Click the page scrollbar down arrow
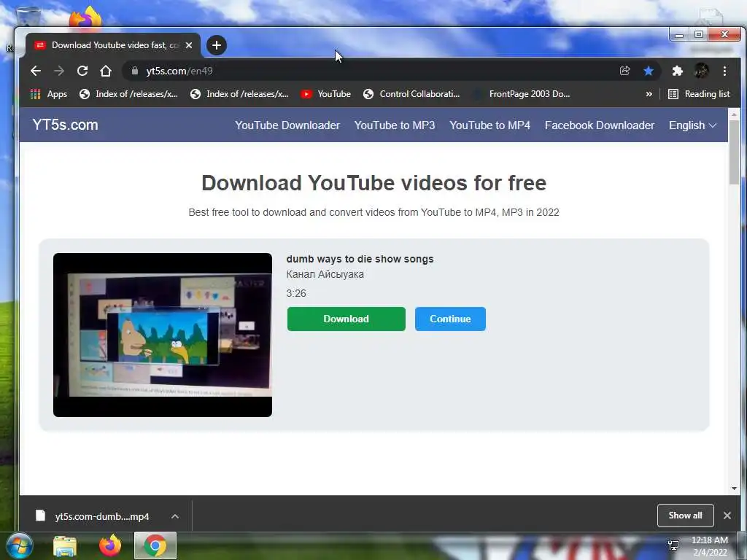The image size is (747, 560). (x=734, y=488)
